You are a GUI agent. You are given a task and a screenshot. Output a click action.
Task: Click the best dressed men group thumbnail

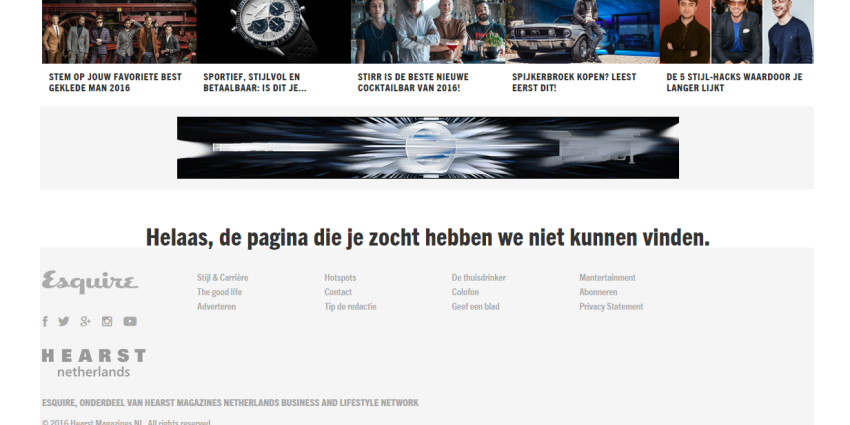click(x=119, y=32)
